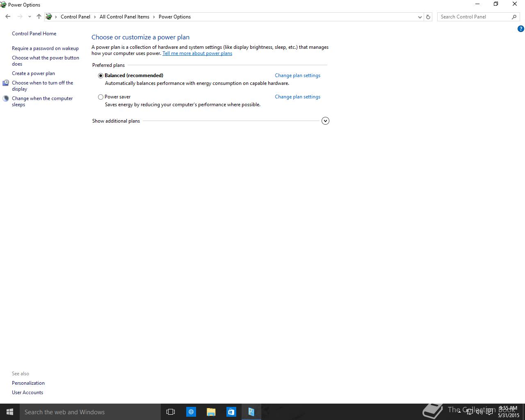Expand the chevron after All Control Panel Items
This screenshot has width=525, height=420.
(x=154, y=17)
